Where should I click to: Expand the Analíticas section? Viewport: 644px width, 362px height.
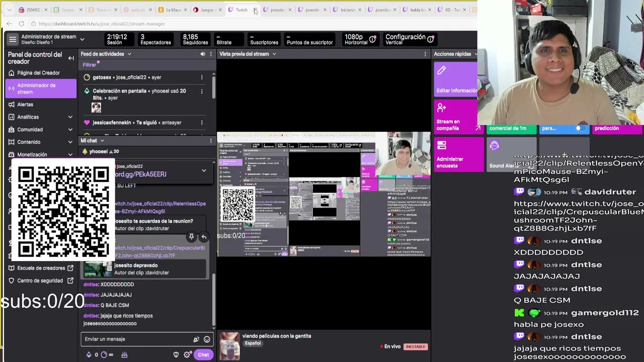point(70,117)
